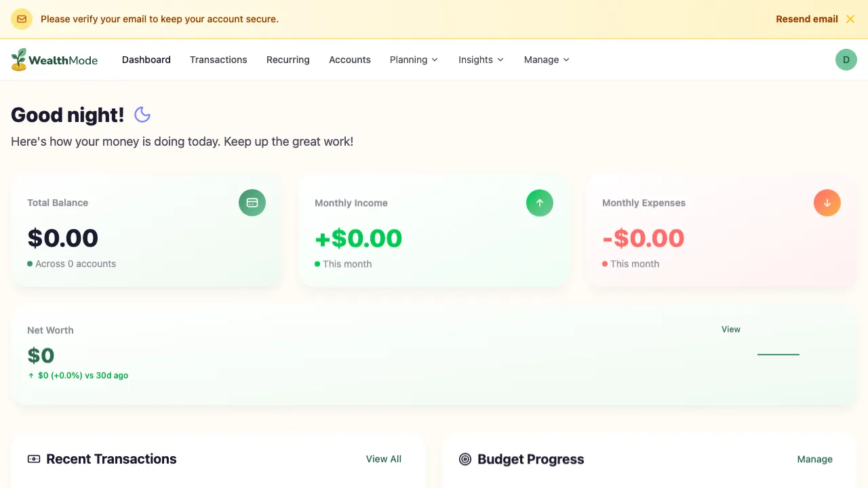The height and width of the screenshot is (488, 868).
Task: Click the WealthMode plant logo icon
Action: [x=18, y=60]
